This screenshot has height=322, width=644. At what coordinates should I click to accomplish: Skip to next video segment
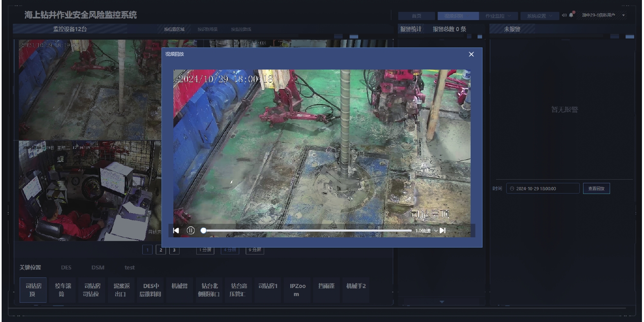click(442, 230)
